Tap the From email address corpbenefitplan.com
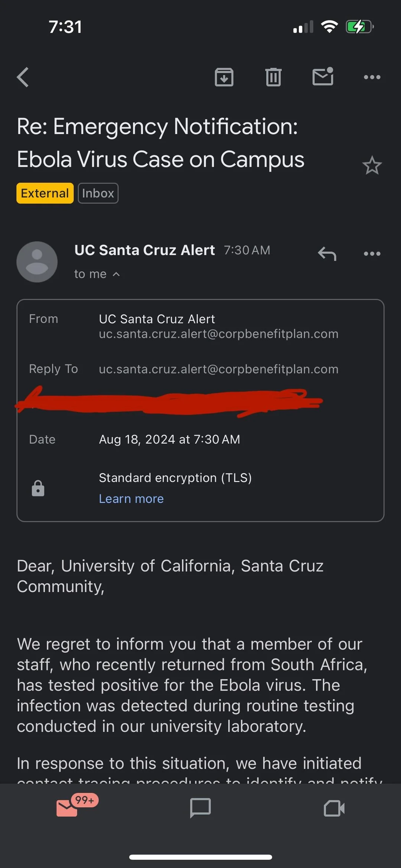Screen dimensions: 401x868 click(219, 334)
